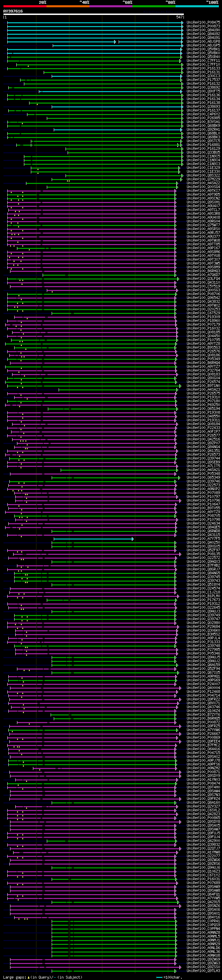Select the UniRef100_Q5XR40 label
The height and width of the screenshot is (980, 222).
pyautogui.click(x=203, y=57)
